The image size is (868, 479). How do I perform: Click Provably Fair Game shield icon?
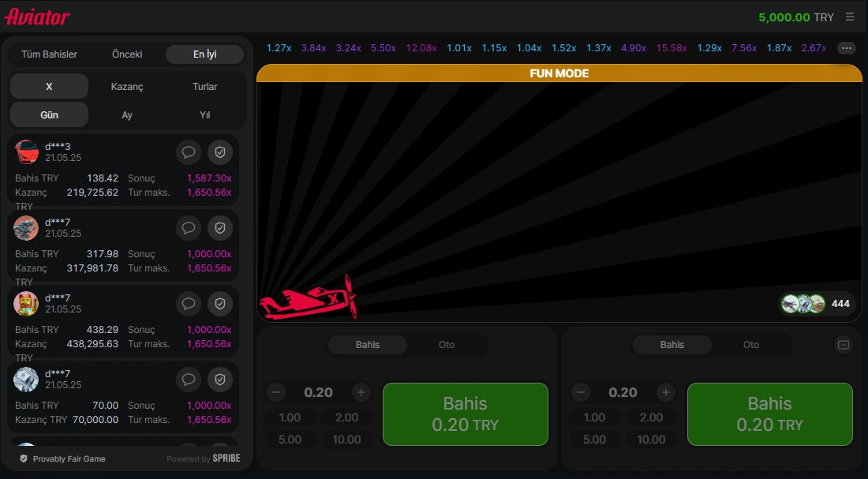point(24,458)
